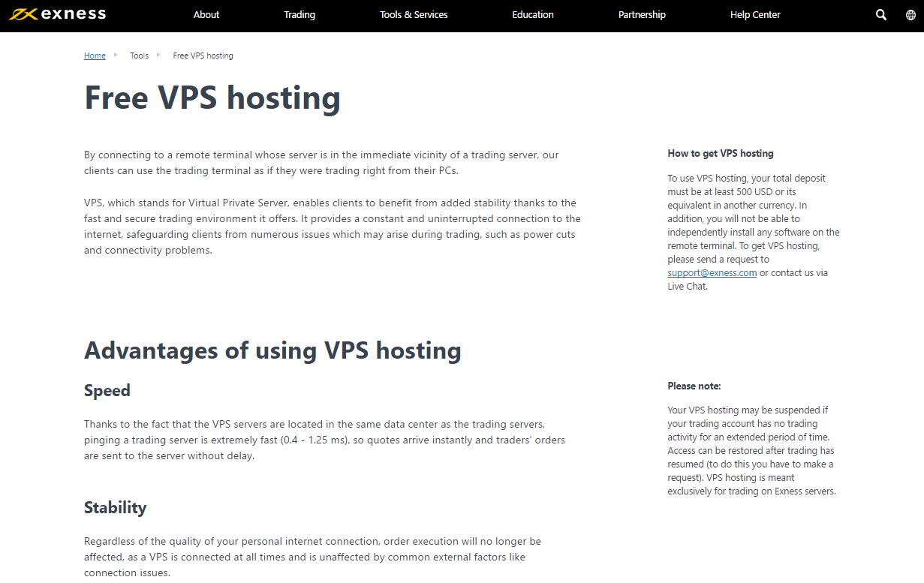Click the Tools breadcrumb entry

coord(139,55)
